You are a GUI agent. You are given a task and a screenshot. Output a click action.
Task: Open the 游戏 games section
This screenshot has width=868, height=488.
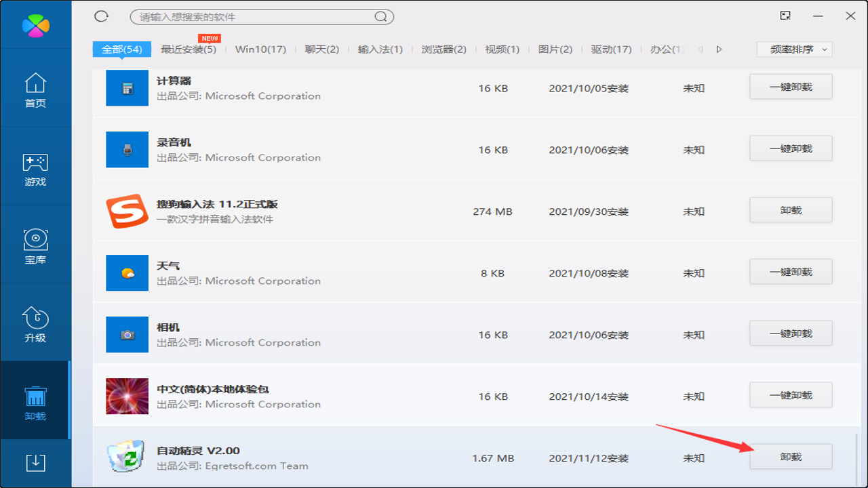tap(35, 169)
